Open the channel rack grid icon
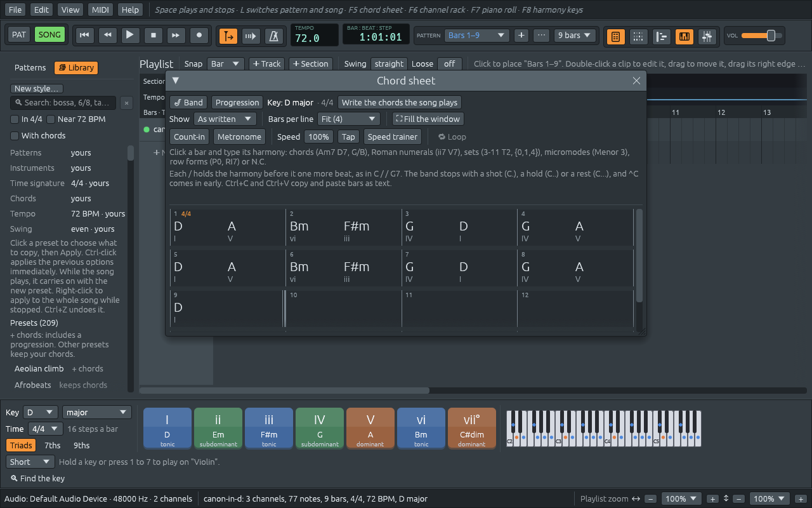 (638, 36)
